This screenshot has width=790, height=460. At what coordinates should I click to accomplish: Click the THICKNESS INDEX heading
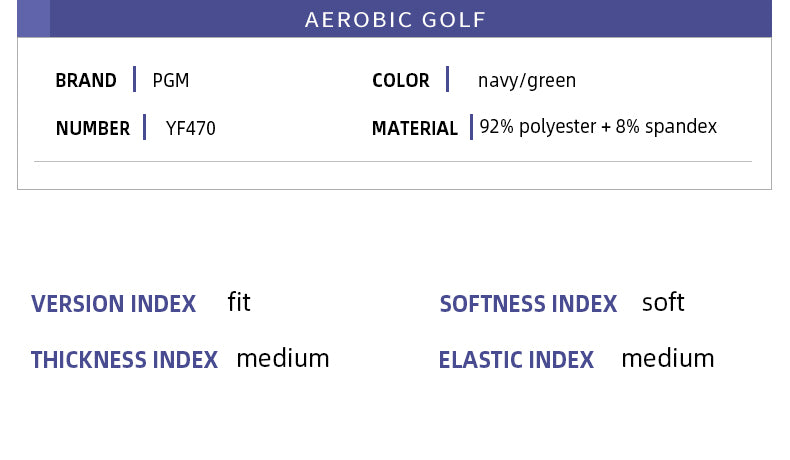point(124,361)
